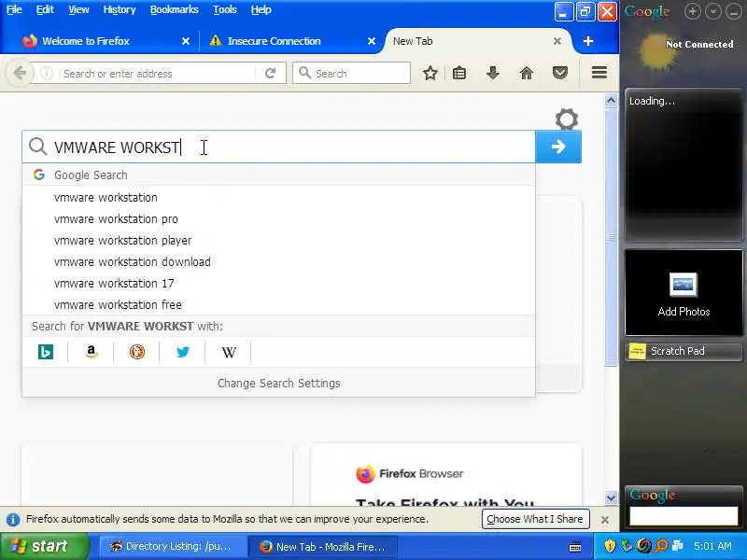Open the Downloads arrow icon
Image resolution: width=747 pixels, height=560 pixels.
click(493, 74)
